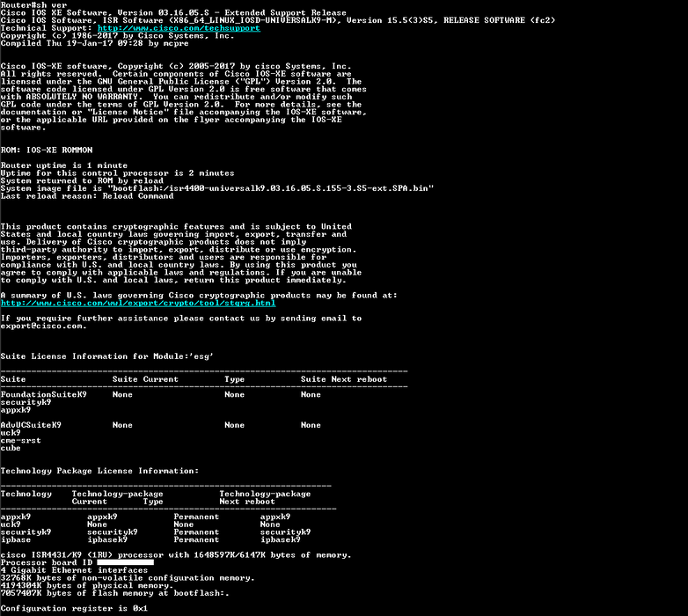Click the 'System returned to ROM by reload' line
The image size is (688, 616).
82,180
